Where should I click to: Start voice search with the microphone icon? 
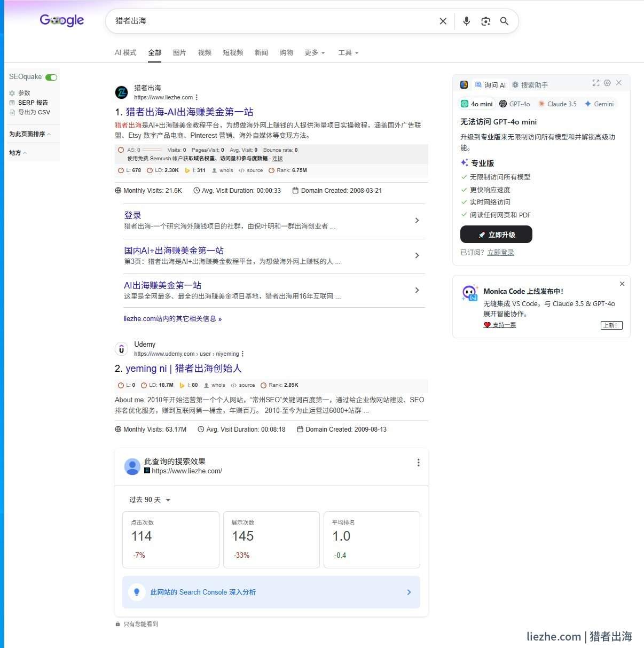[466, 21]
